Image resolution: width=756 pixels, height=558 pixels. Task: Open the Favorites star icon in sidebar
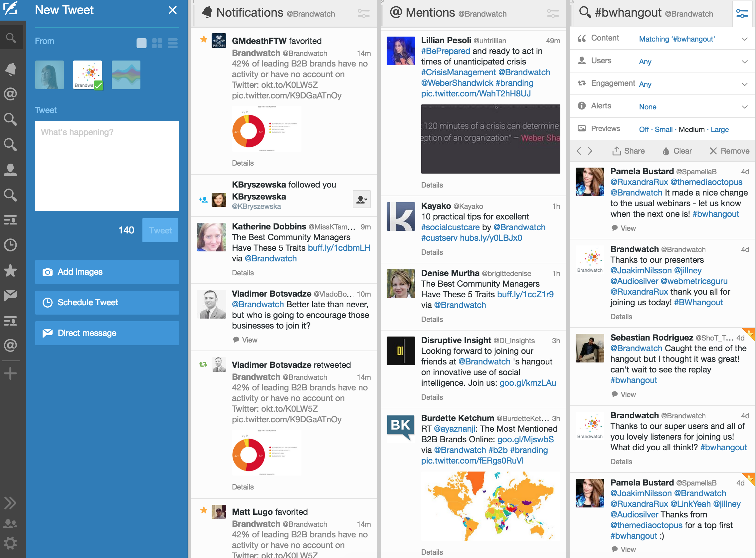click(10, 270)
